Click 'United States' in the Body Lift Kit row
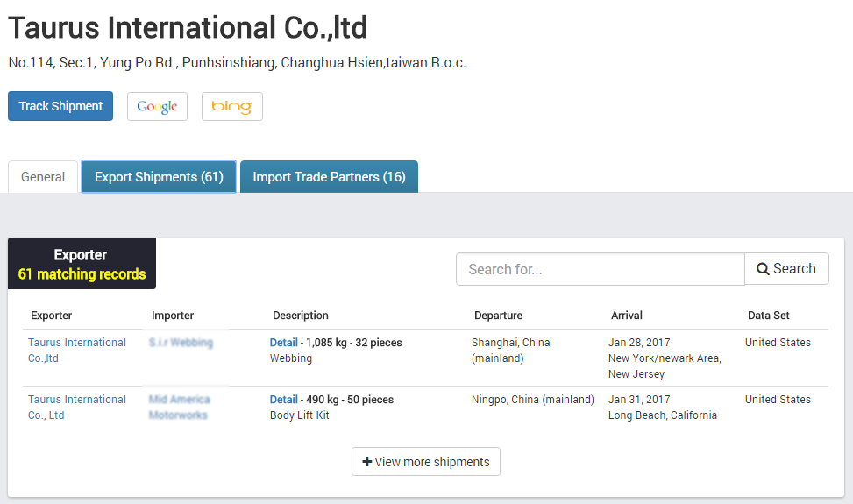 coord(778,400)
